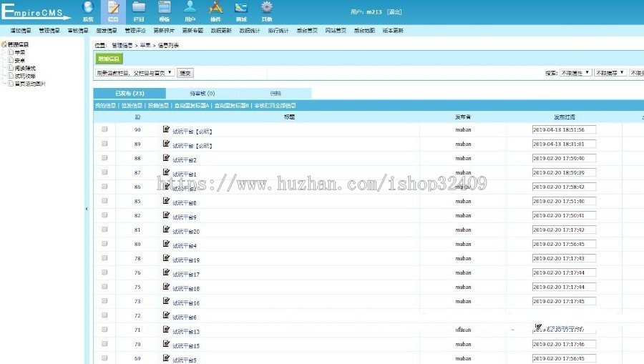Tick the checkbox for row ID 73
The height and width of the screenshot is (364, 644).
pos(104,301)
